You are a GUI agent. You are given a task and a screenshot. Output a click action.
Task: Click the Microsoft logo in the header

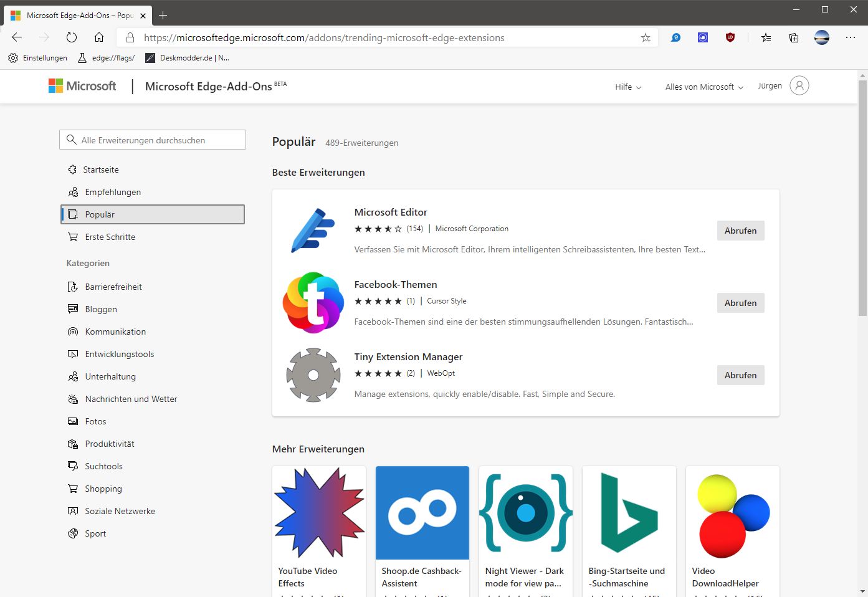click(x=82, y=86)
